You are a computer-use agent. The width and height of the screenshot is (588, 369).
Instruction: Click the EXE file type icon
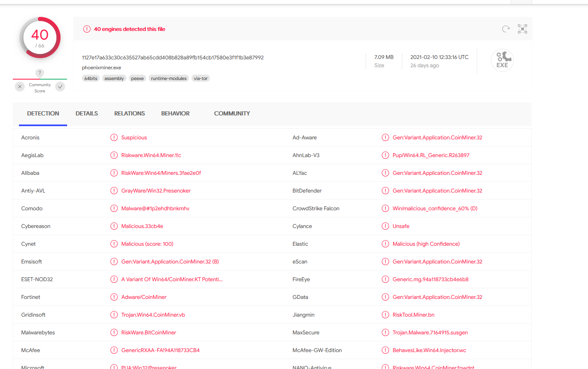pos(502,60)
